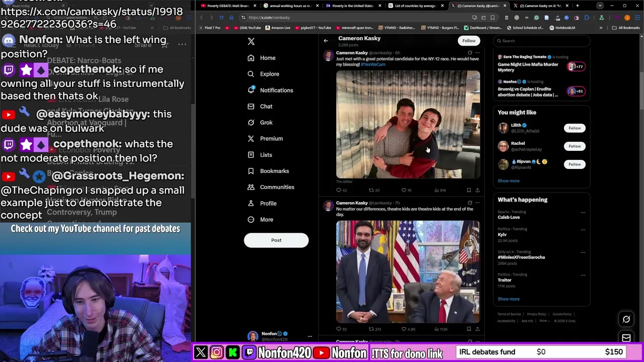Open Lists in X sidebar
644x362 pixels.
pyautogui.click(x=260, y=155)
